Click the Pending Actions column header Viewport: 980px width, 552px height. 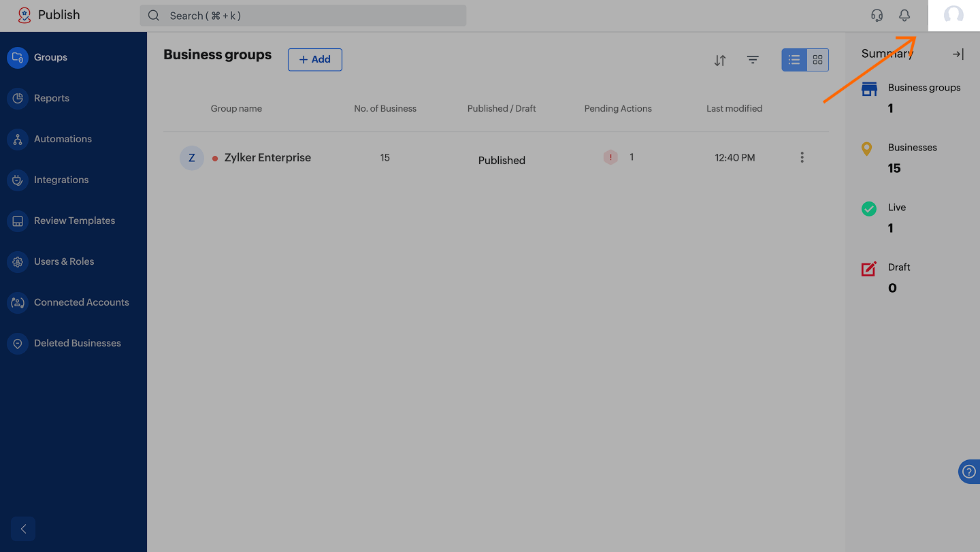[x=618, y=108]
